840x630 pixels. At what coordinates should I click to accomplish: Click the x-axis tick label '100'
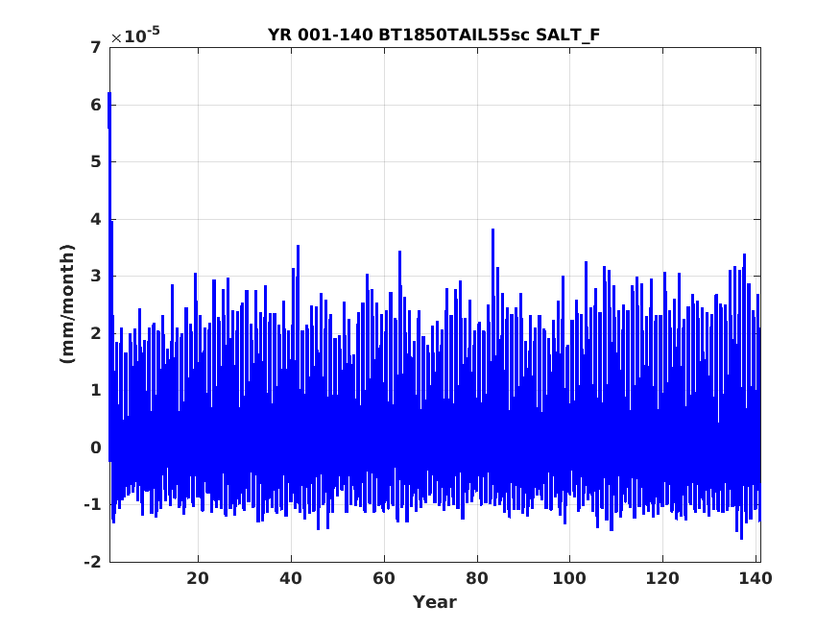[x=569, y=578]
